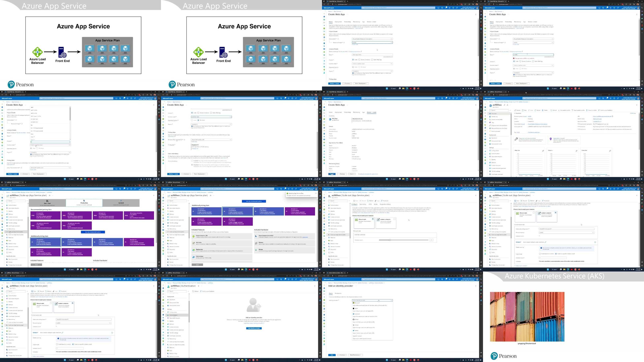
Task: Open Region dropdown above Zone redundancy section
Action: [212, 124]
